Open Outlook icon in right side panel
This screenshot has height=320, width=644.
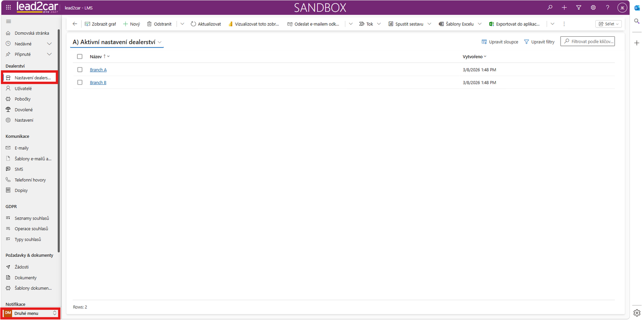pyautogui.click(x=637, y=8)
